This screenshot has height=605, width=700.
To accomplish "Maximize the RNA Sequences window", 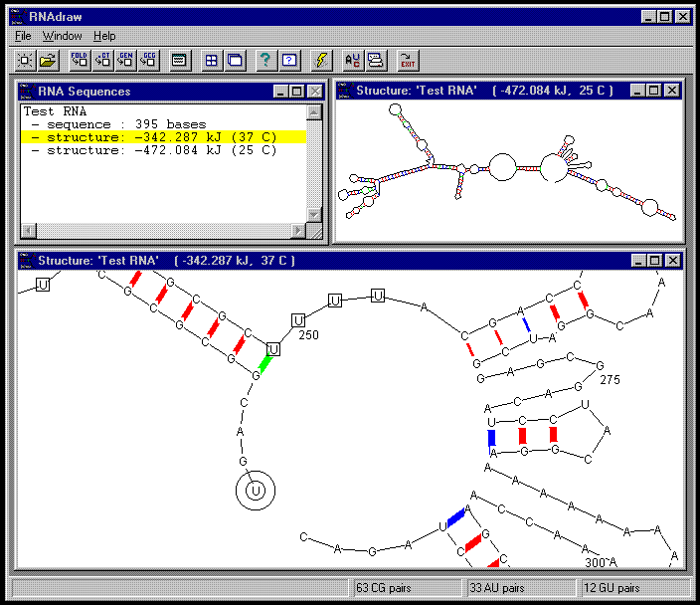I will click(296, 92).
